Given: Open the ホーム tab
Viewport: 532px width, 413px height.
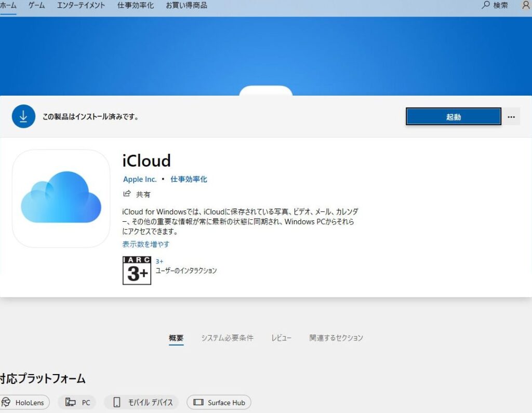Looking at the screenshot, I should pos(8,5).
